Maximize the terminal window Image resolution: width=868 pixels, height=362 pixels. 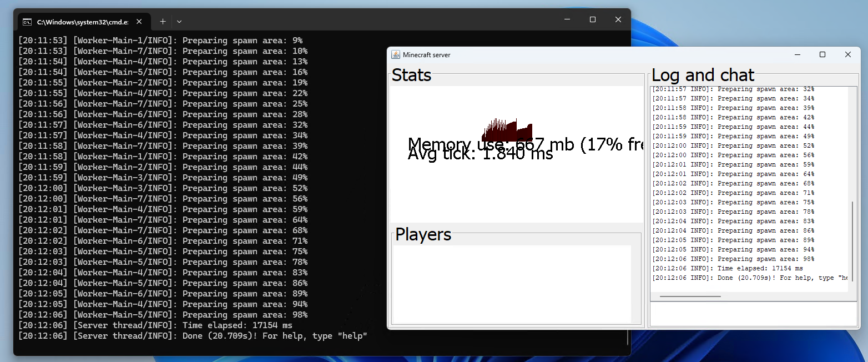[593, 19]
